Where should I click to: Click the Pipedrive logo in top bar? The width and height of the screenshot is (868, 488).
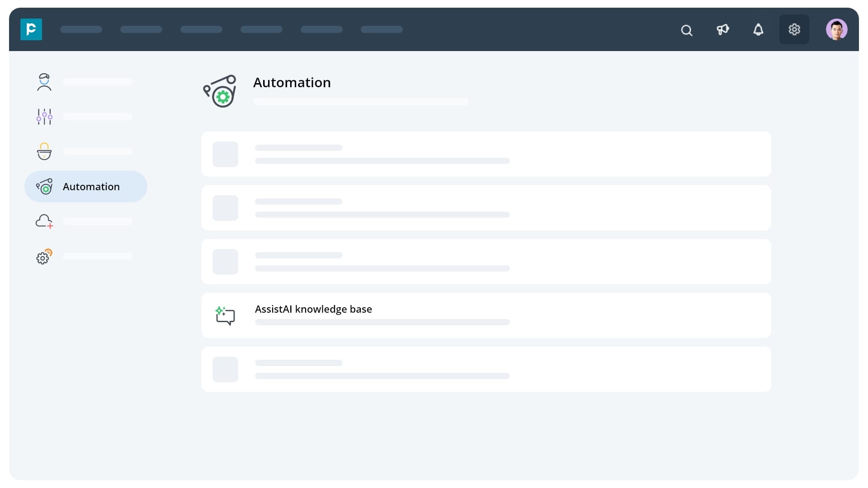pyautogui.click(x=31, y=29)
